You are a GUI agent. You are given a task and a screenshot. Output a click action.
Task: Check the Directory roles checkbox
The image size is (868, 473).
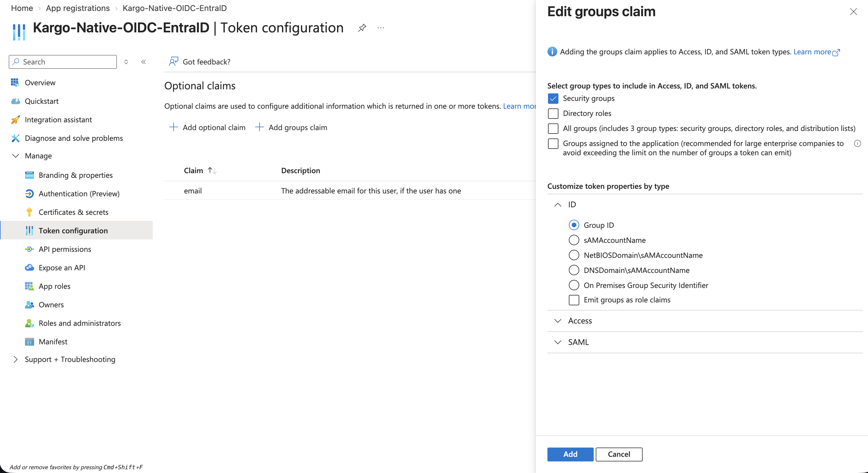553,113
